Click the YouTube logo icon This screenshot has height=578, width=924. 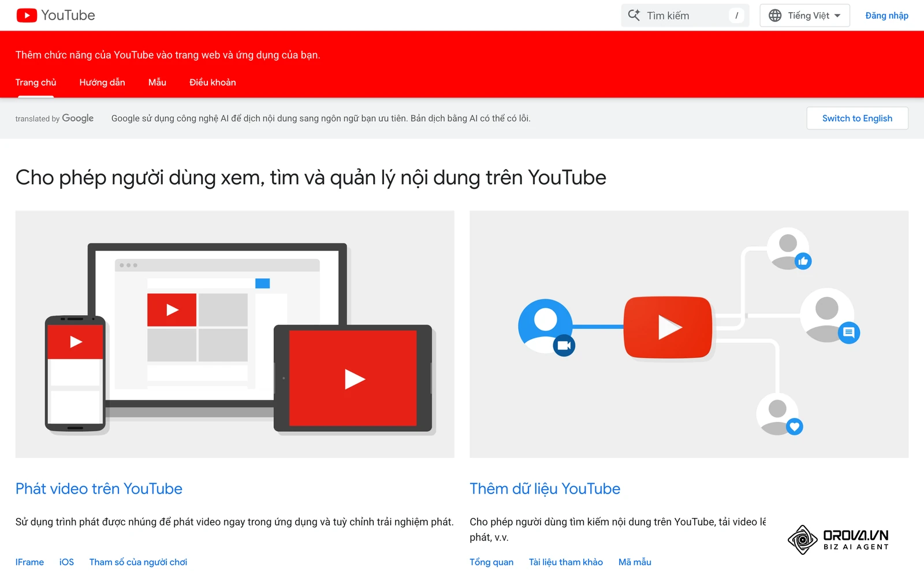[x=27, y=16]
